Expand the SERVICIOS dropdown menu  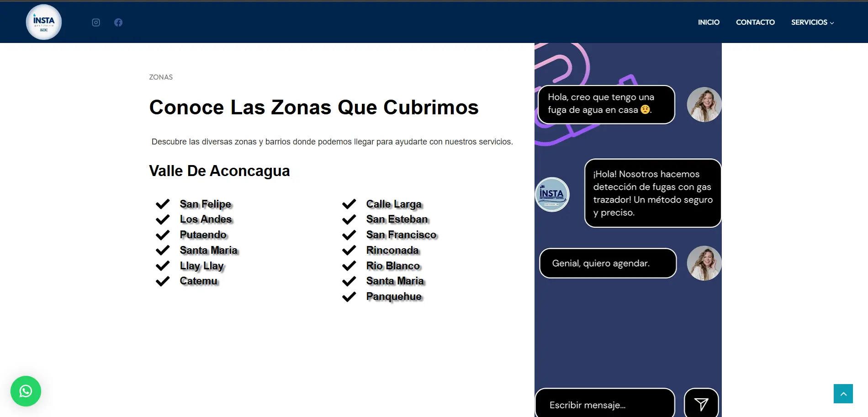click(812, 22)
